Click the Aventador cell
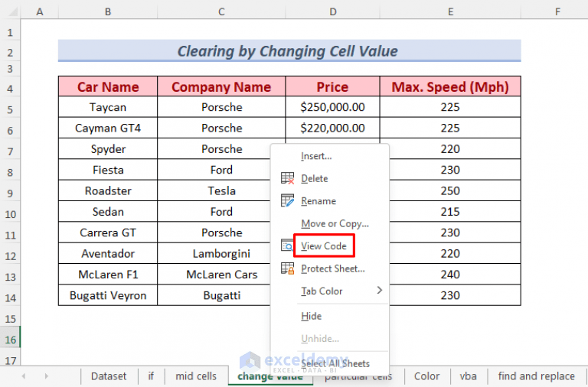588x387 pixels. pyautogui.click(x=108, y=254)
